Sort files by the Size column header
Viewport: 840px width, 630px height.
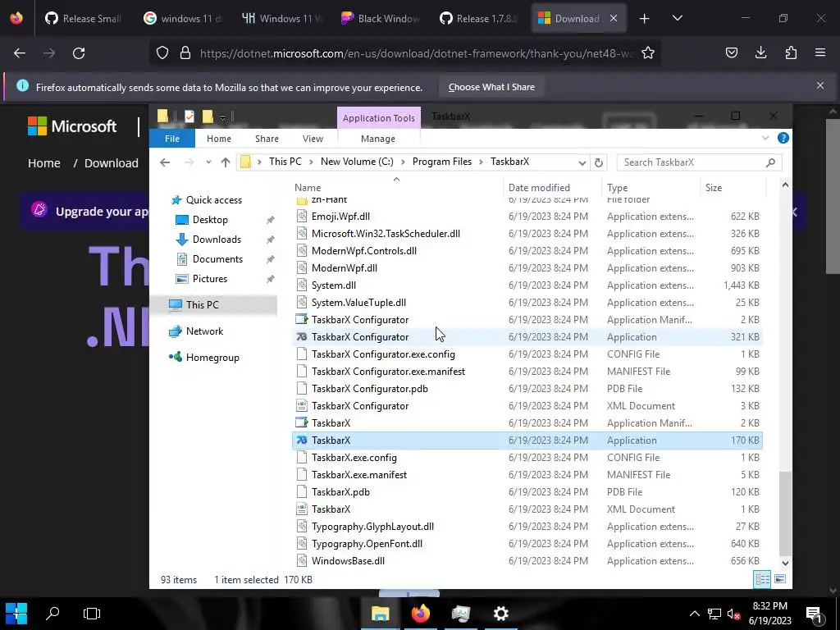714,188
